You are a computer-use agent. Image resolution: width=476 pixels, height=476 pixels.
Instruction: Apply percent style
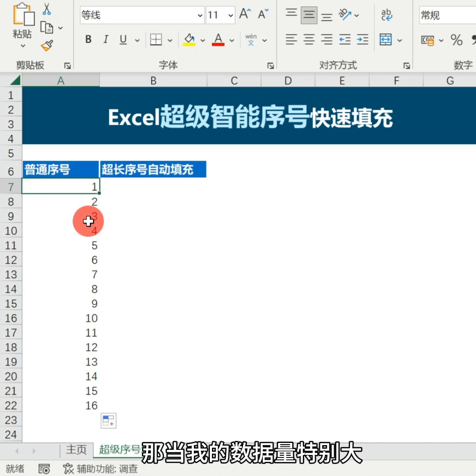click(x=457, y=40)
